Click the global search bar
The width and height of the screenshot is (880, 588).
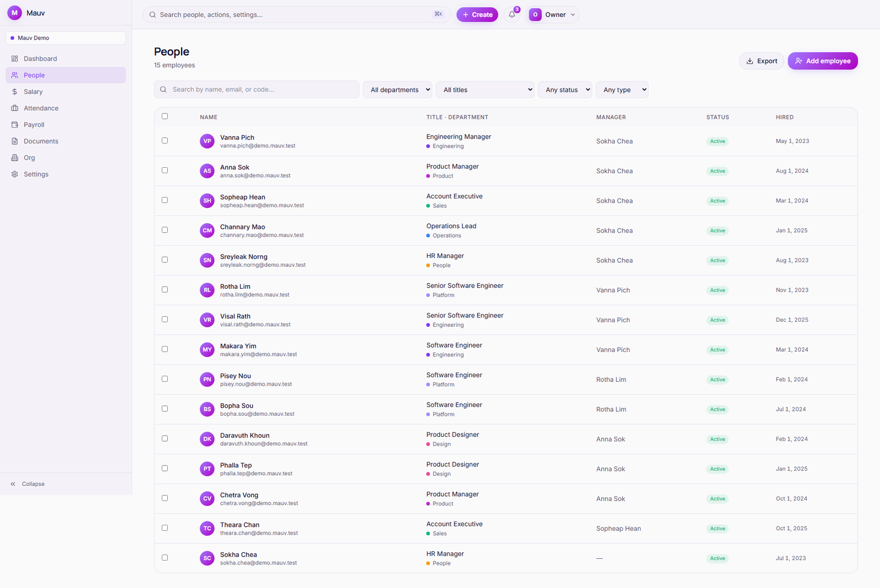point(297,15)
